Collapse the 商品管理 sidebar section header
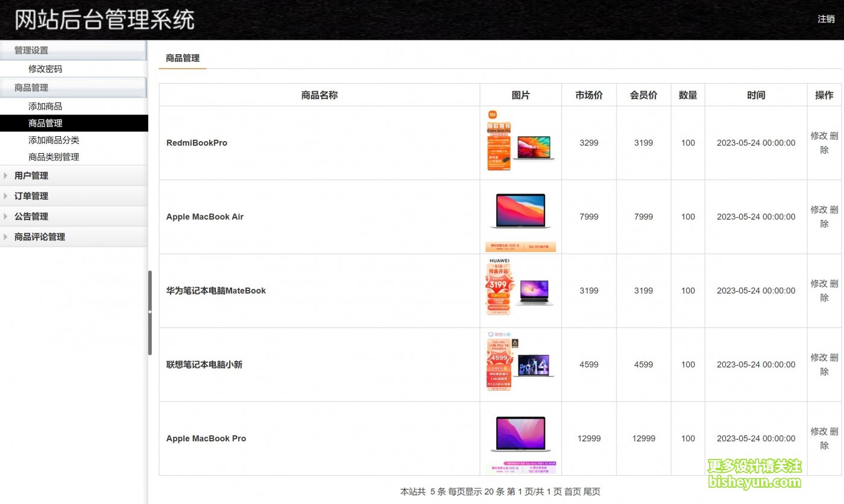The image size is (844, 504). click(74, 88)
